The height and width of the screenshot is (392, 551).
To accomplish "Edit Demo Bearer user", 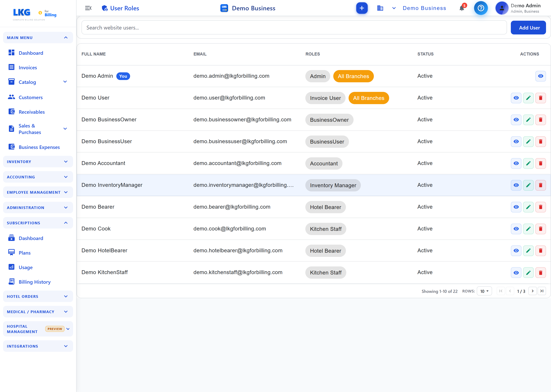I will pos(528,207).
